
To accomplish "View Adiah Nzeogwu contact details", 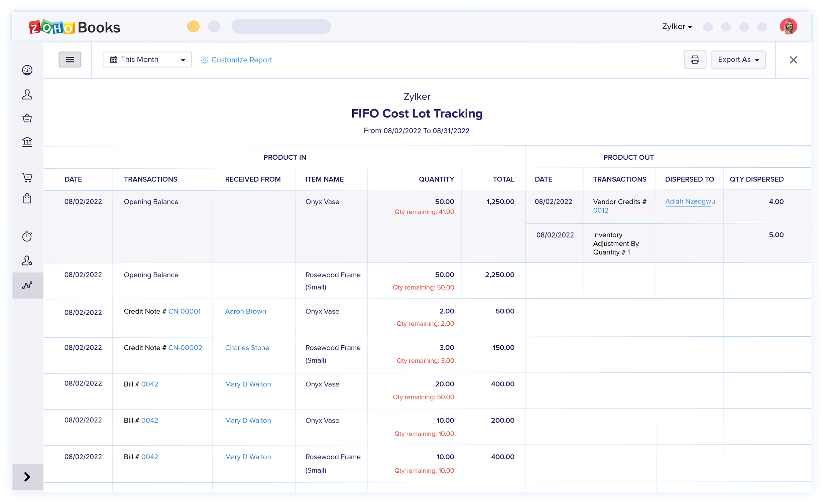I will coord(690,201).
